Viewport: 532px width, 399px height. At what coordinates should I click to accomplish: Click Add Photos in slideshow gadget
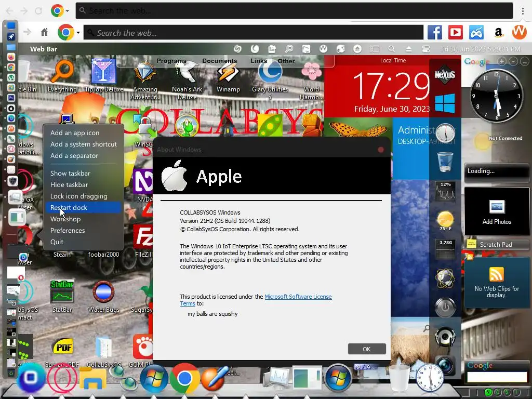(497, 212)
